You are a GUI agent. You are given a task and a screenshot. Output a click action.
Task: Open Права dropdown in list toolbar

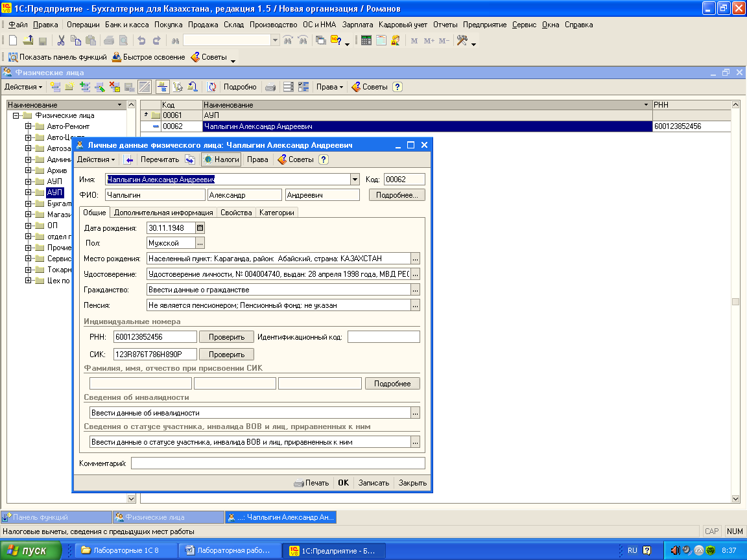coord(329,87)
